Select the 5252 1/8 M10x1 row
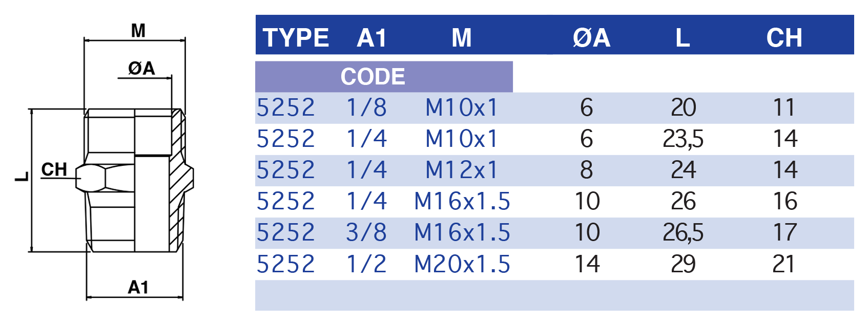 (554, 108)
